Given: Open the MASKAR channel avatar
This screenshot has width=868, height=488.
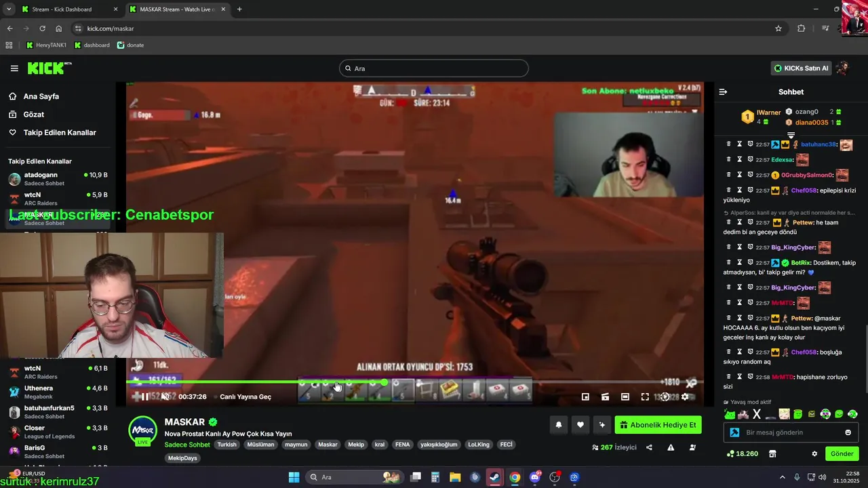Looking at the screenshot, I should coord(142,430).
